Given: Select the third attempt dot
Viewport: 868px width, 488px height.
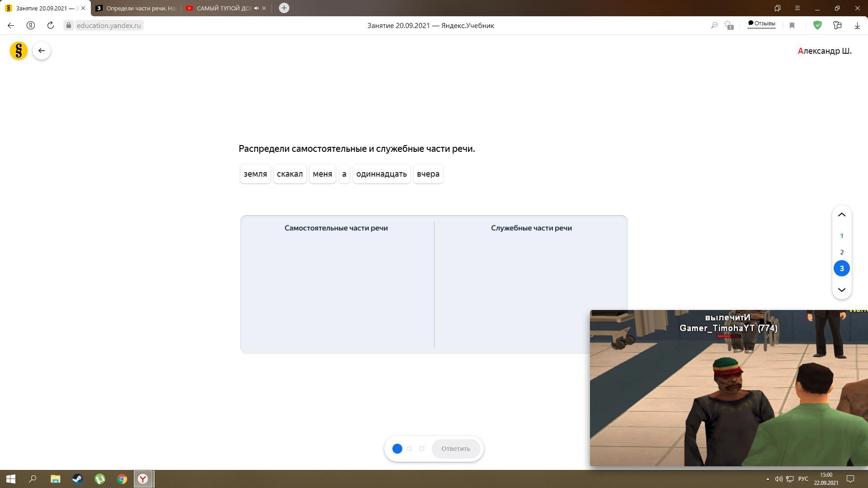Looking at the screenshot, I should click(x=422, y=449).
